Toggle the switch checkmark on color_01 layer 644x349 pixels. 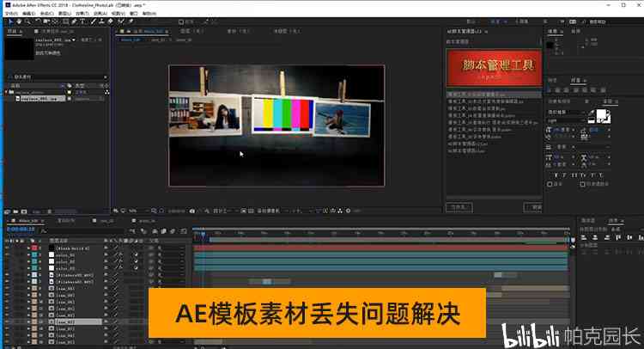tap(136, 254)
